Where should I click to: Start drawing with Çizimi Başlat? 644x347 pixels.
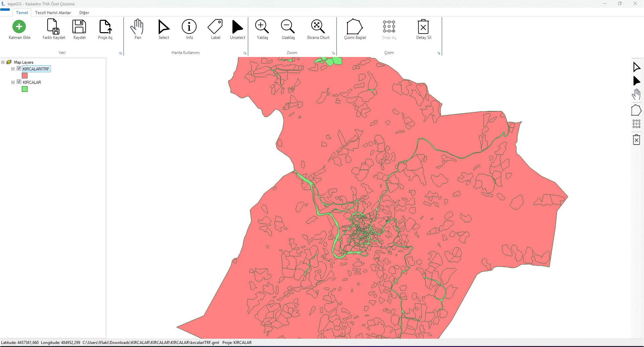pos(355,27)
